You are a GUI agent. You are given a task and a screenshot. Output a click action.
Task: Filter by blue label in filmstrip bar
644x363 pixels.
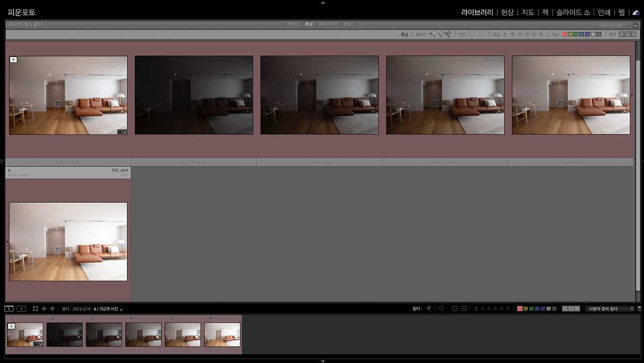click(x=537, y=309)
